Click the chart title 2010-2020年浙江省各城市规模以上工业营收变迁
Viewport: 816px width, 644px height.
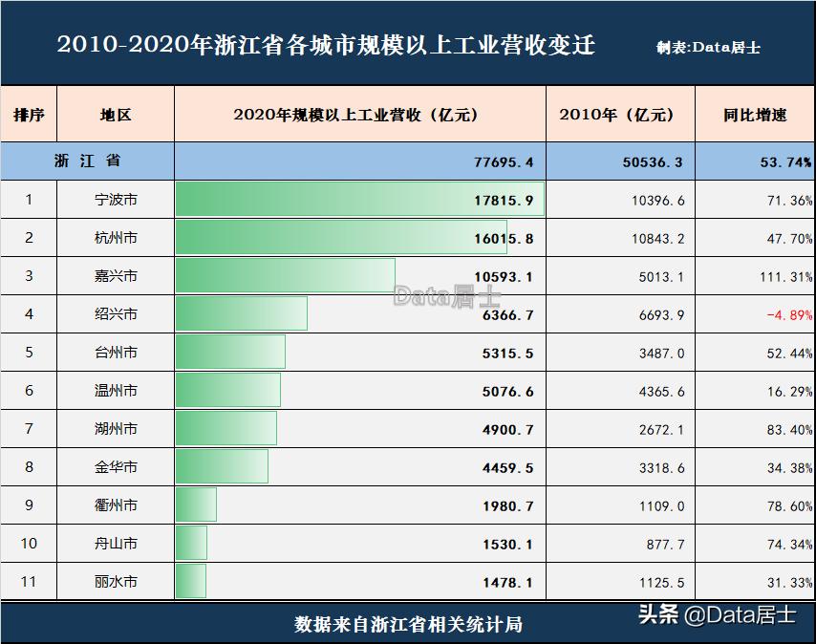[x=326, y=45]
